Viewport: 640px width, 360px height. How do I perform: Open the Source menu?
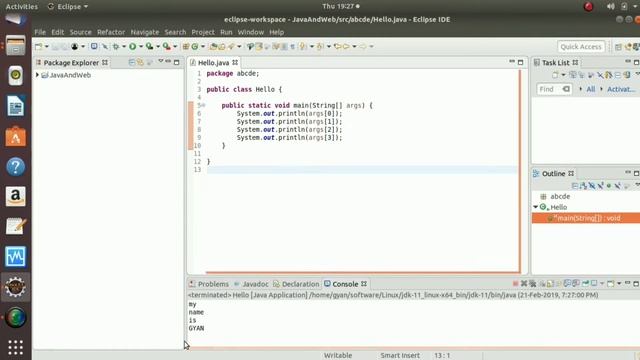point(80,32)
